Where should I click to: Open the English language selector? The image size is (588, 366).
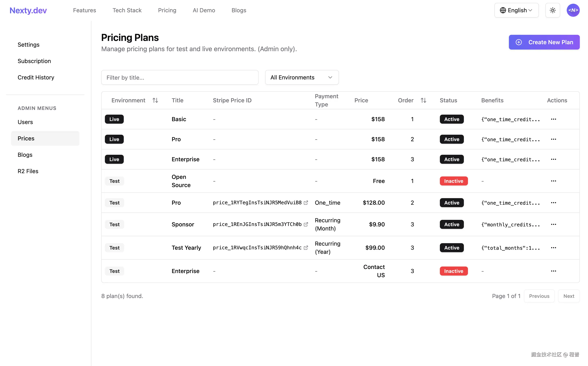(516, 10)
